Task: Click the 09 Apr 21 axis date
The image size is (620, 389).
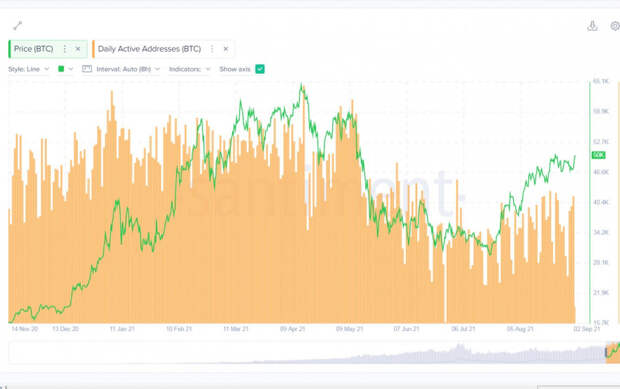Action: pyautogui.click(x=293, y=329)
